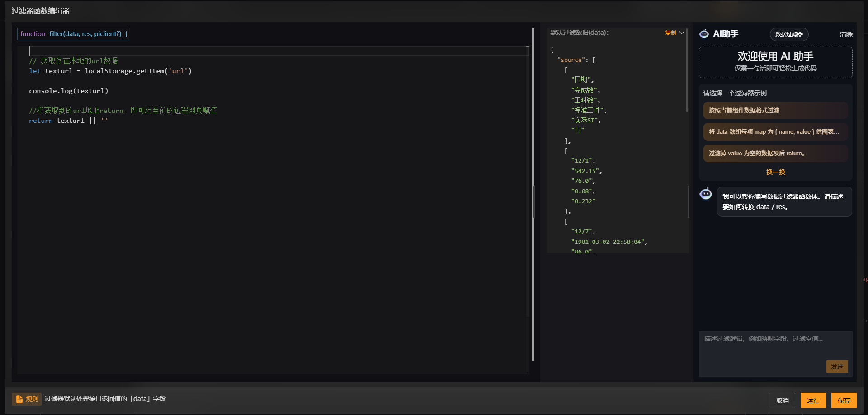868x415 pixels.
Task: Click the 数据过滤器 mode pill
Action: 789,34
